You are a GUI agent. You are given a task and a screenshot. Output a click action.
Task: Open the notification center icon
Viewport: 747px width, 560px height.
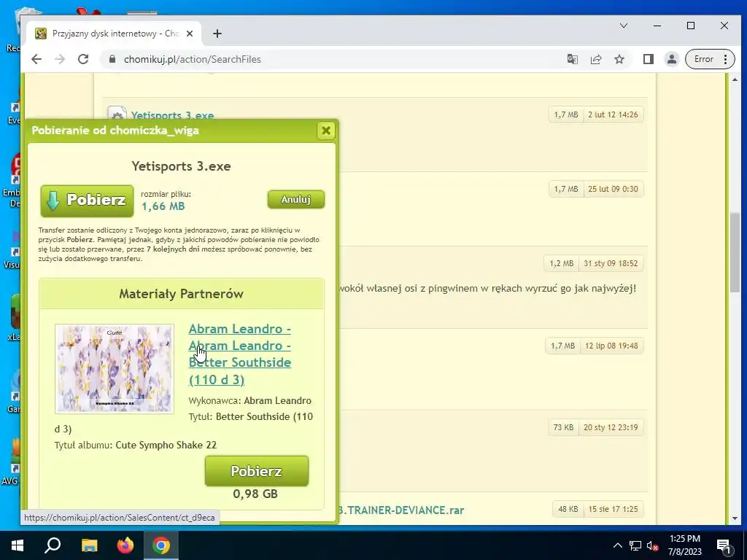724,545
